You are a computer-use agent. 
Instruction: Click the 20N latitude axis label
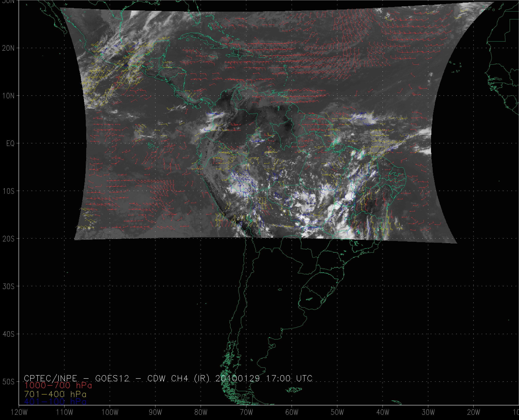click(x=8, y=48)
